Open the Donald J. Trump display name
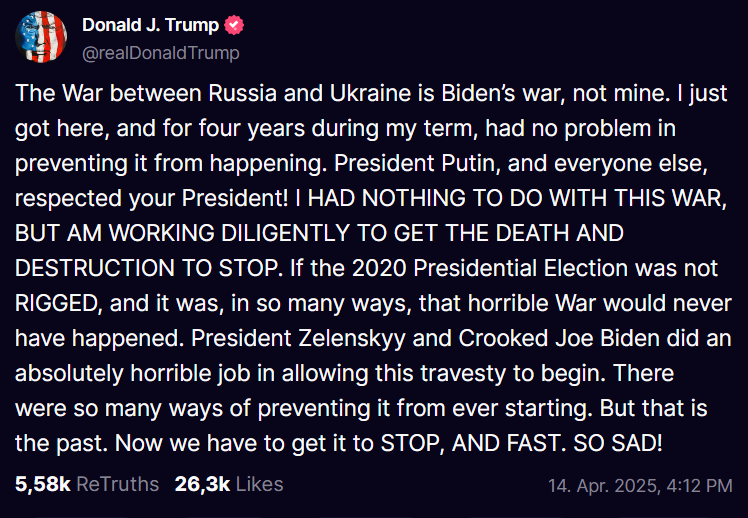Screen dimensions: 748x518 pos(151,25)
